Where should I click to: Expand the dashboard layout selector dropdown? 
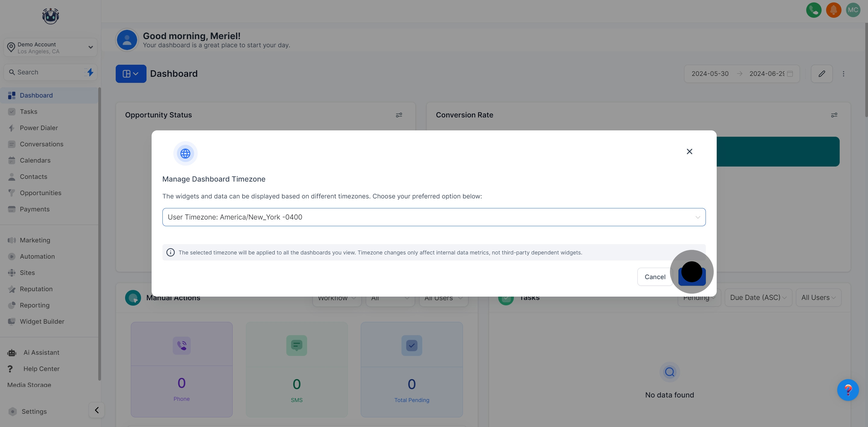[x=131, y=74]
